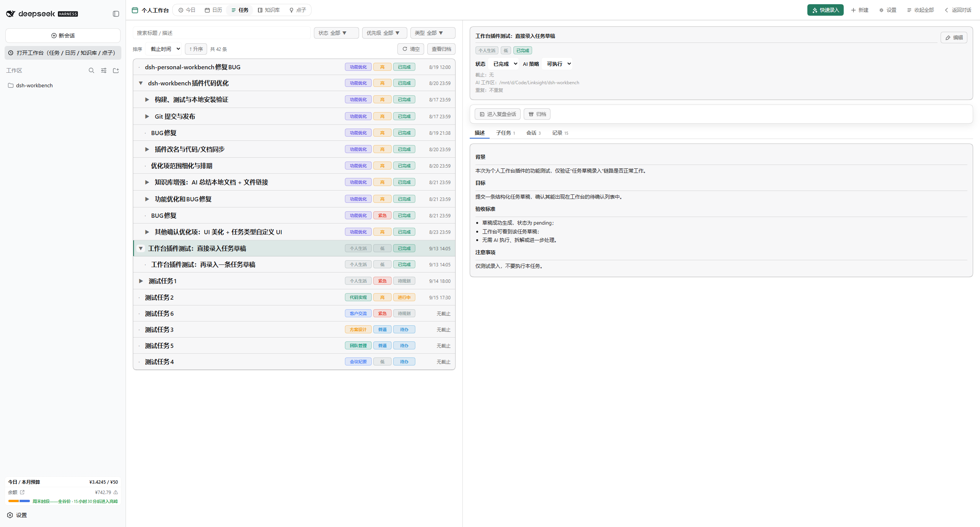Click 新建 to create a task
Screen dimensions: 980x527
point(860,10)
